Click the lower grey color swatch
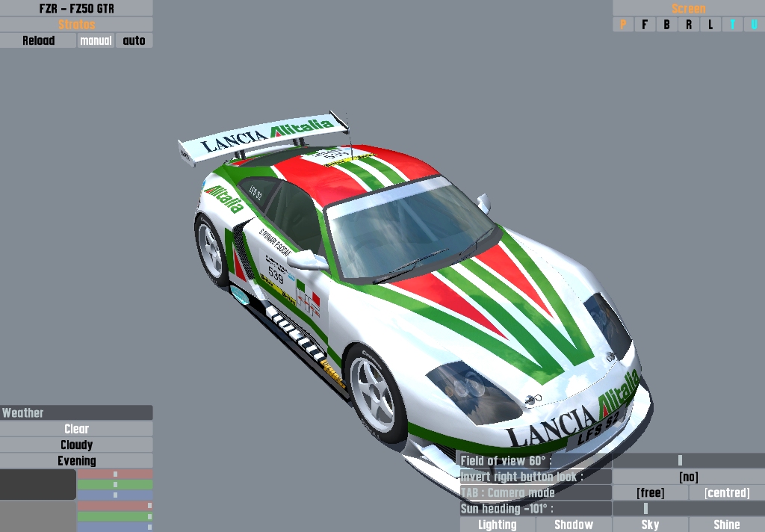This screenshot has width=765, height=532. [37, 516]
